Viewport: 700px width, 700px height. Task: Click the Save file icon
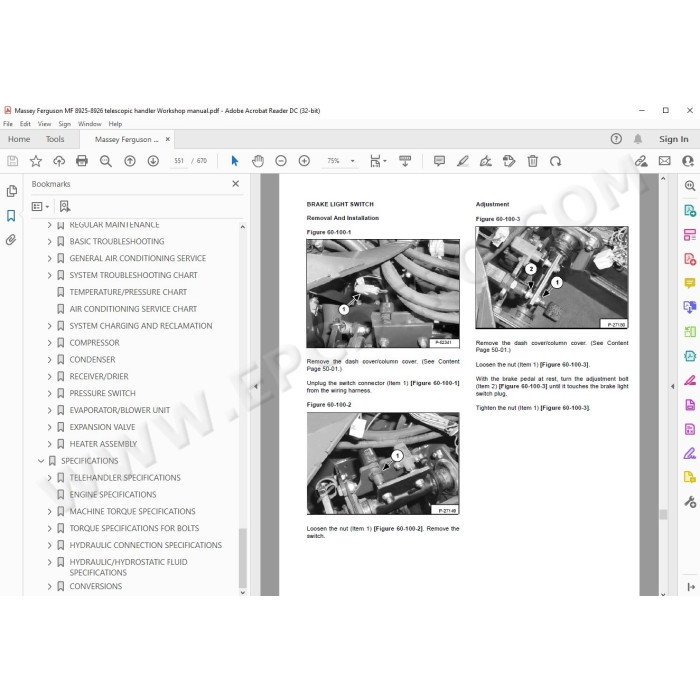[12, 161]
